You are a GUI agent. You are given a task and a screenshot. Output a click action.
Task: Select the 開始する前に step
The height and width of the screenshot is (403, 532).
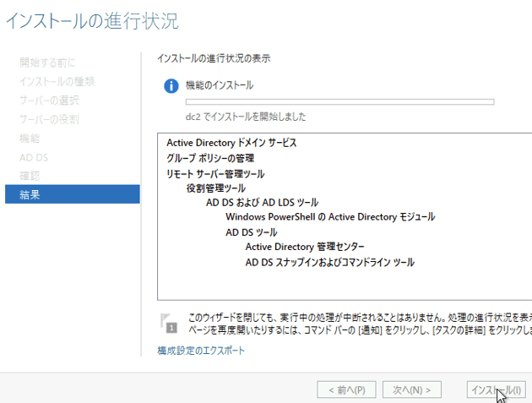click(x=47, y=63)
